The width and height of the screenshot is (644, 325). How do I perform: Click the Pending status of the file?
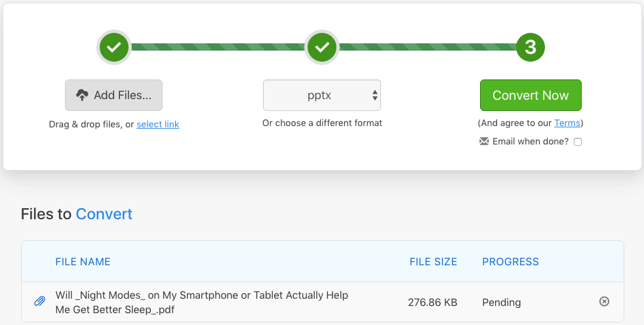[x=501, y=302]
